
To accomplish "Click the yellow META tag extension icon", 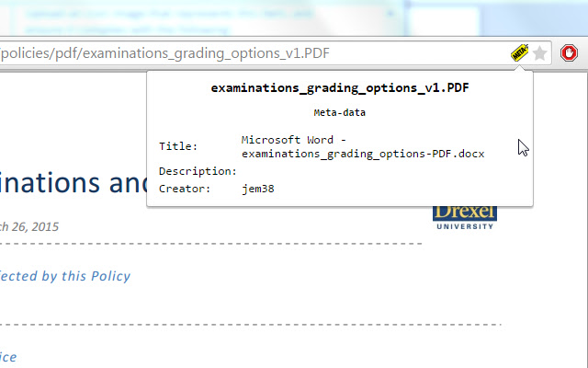I will click(x=519, y=53).
